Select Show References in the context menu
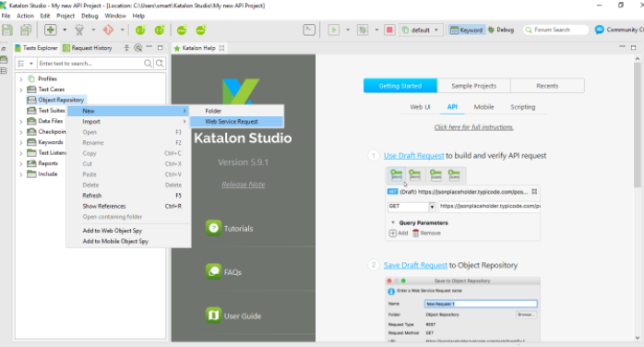The width and height of the screenshot is (644, 347). tap(128, 206)
